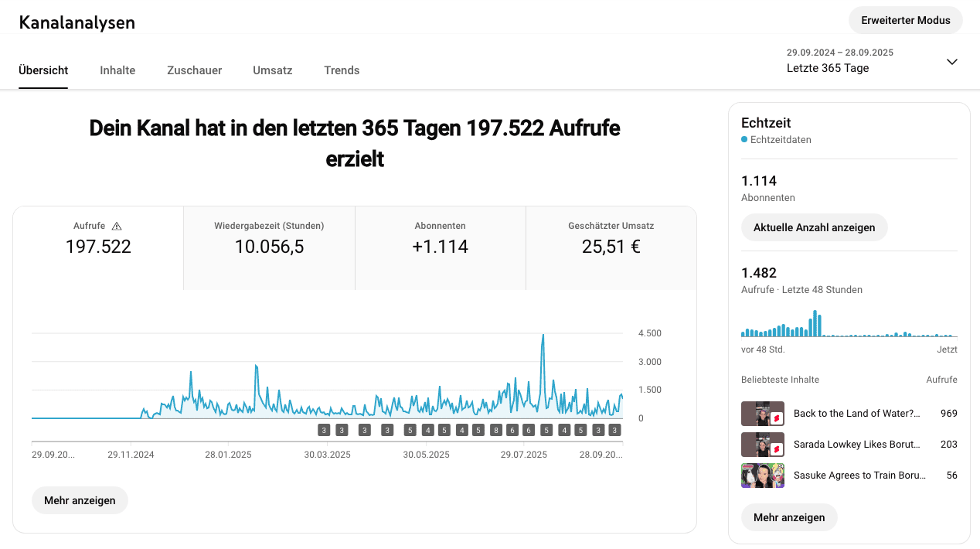The height and width of the screenshot is (549, 980).
Task: Open the Umsatz tab
Action: point(273,70)
